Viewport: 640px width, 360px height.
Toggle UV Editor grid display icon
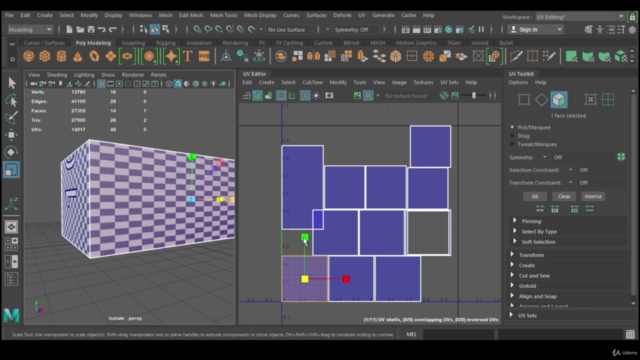click(x=305, y=96)
